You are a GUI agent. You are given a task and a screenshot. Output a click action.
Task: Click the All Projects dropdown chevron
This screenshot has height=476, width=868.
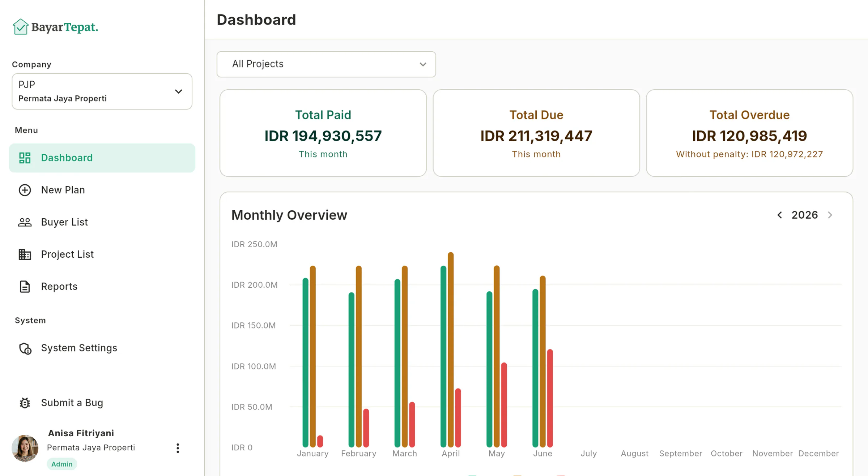[x=423, y=64]
